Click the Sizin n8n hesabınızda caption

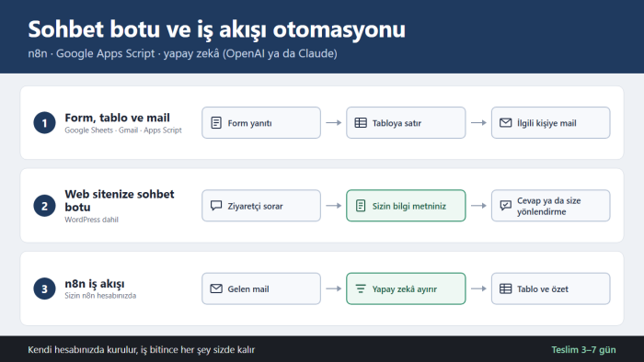pos(100,296)
